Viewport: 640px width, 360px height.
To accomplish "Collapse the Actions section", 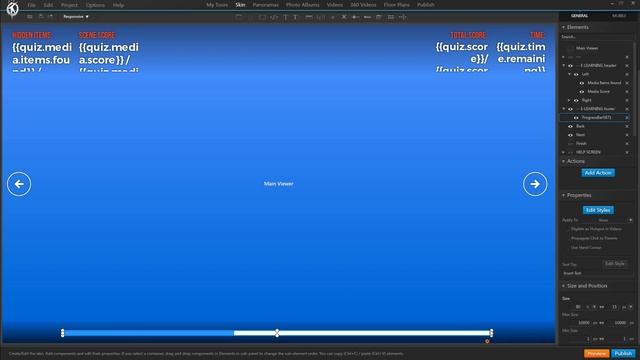I will tap(564, 162).
